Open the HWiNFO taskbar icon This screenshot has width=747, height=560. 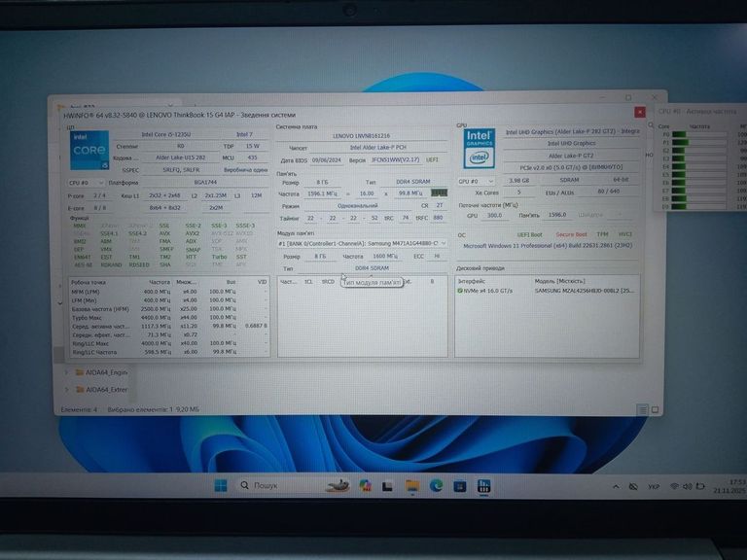tap(484, 486)
